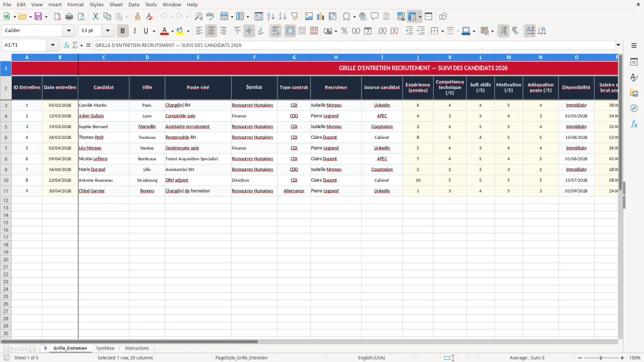Click row header 5
The height and width of the screenshot is (362, 644).
click(x=5, y=127)
